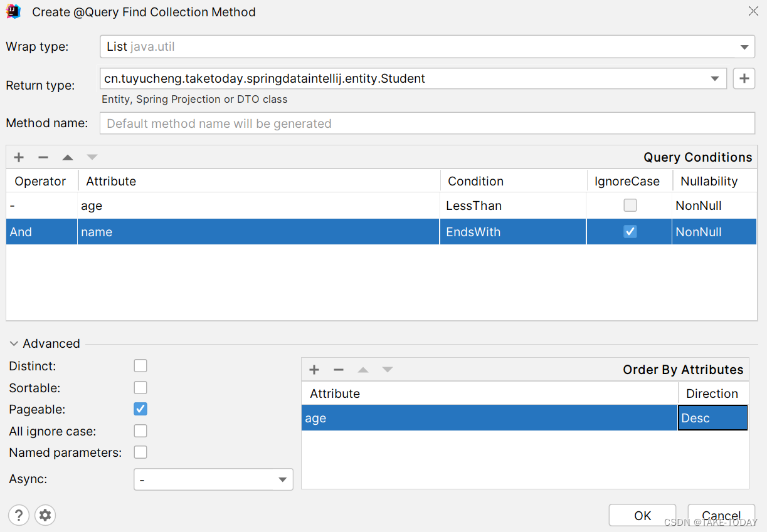Move the selected query condition down
This screenshot has height=532, width=767.
[x=92, y=157]
